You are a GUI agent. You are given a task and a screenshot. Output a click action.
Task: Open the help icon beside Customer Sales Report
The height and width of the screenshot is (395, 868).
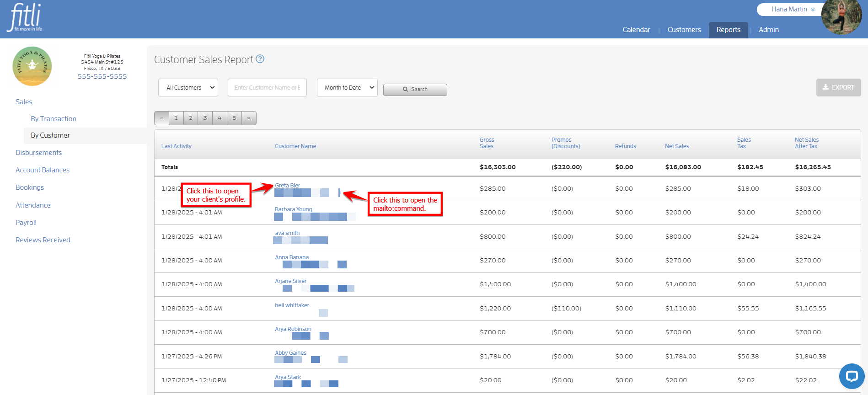coord(260,59)
